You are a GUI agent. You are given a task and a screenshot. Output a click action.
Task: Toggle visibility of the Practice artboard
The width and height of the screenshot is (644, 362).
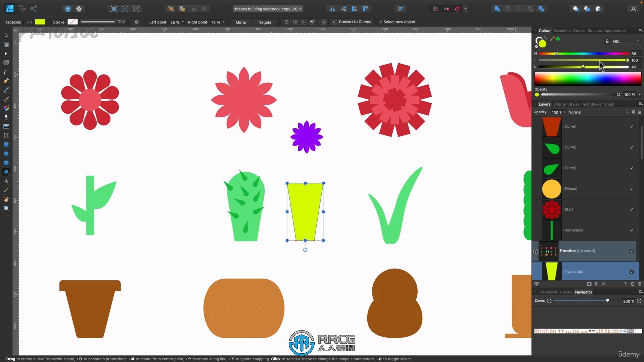pyautogui.click(x=632, y=251)
